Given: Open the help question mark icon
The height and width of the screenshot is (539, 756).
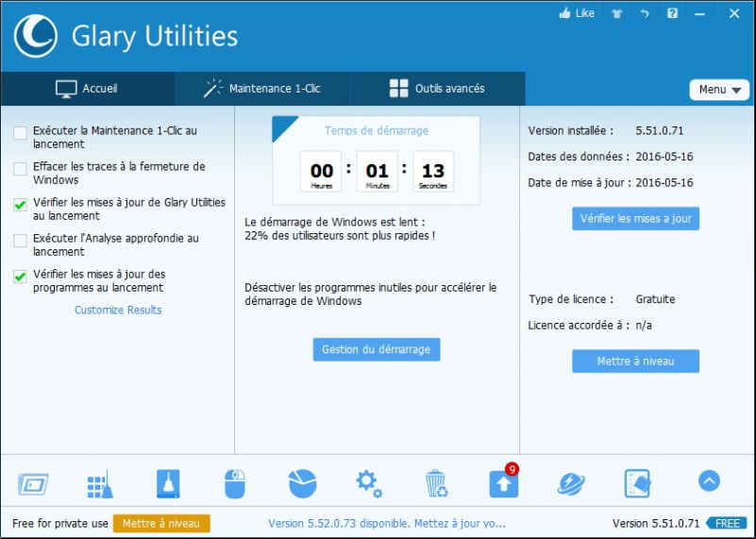Looking at the screenshot, I should 672,13.
